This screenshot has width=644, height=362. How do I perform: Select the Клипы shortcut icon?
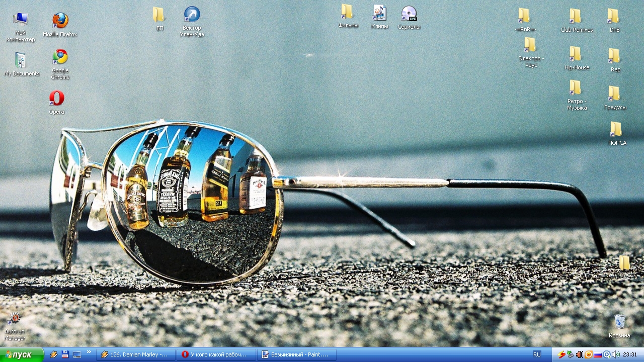tap(379, 14)
